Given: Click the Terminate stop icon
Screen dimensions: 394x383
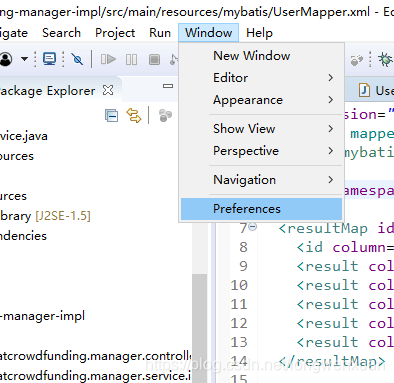Looking at the screenshot, I should tap(154, 60).
